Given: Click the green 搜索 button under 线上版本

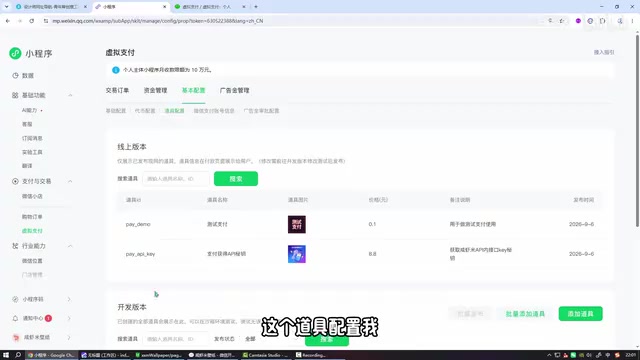Looking at the screenshot, I should click(x=236, y=179).
